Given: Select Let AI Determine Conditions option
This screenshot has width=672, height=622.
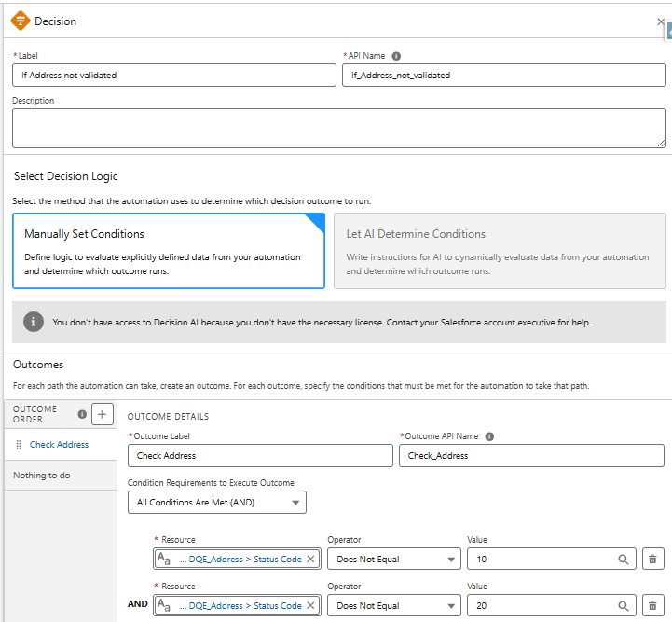Looking at the screenshot, I should coord(500,251).
